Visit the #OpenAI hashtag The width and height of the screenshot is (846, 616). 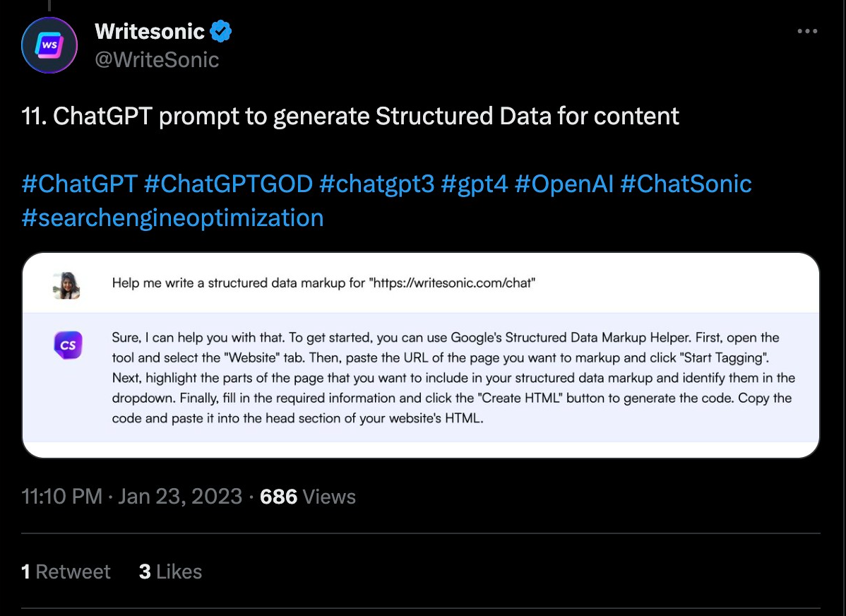click(564, 184)
